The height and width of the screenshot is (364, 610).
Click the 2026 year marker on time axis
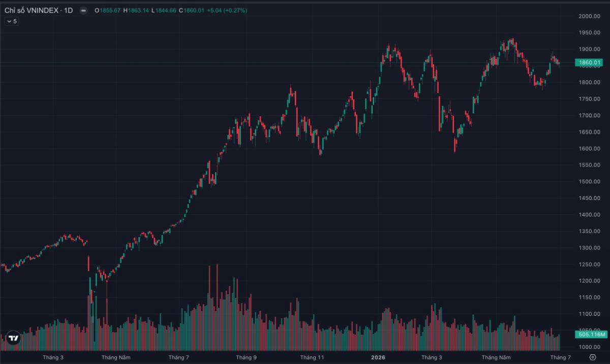click(x=378, y=357)
